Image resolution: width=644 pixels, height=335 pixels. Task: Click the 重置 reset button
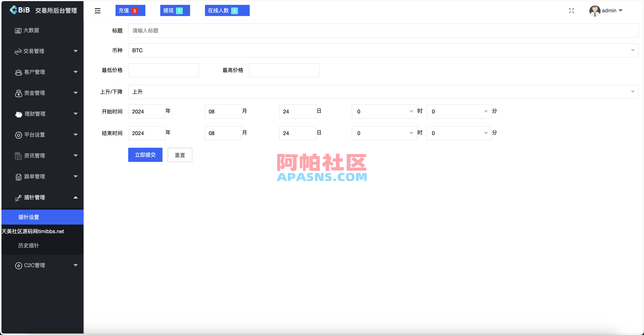180,155
